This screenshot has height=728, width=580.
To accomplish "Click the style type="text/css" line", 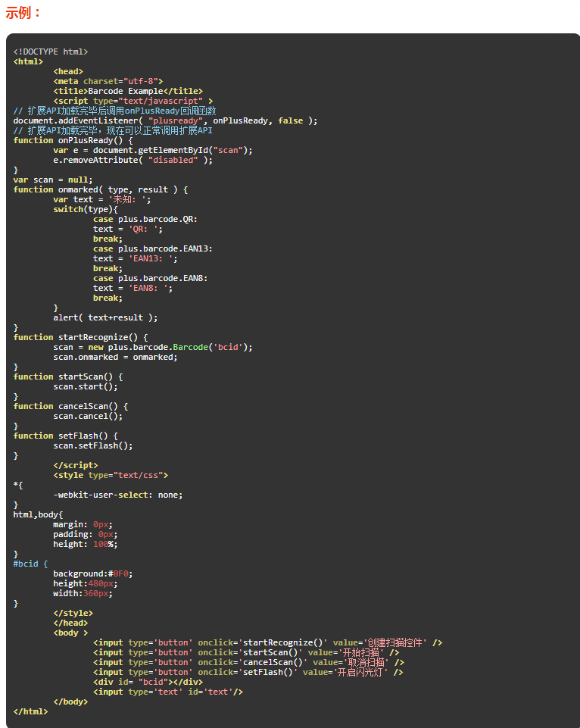I will 111,476.
